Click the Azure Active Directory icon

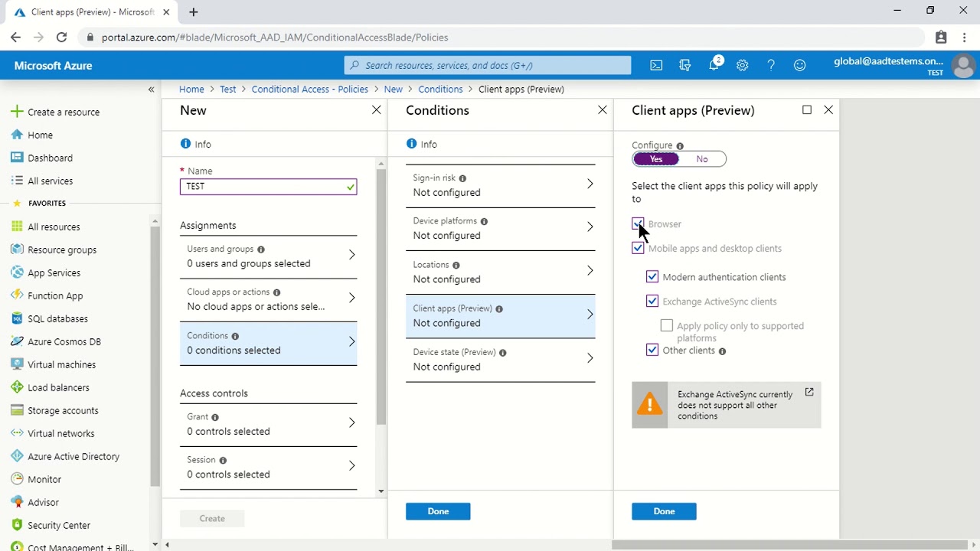[17, 456]
